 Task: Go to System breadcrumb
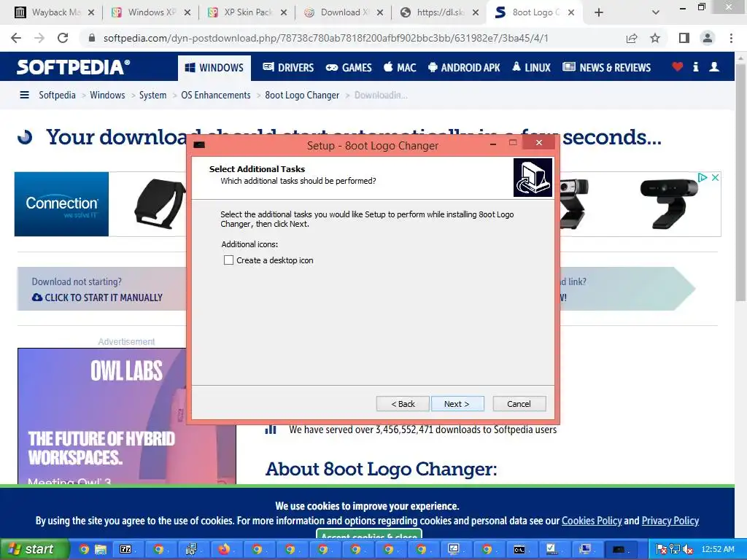(x=153, y=96)
